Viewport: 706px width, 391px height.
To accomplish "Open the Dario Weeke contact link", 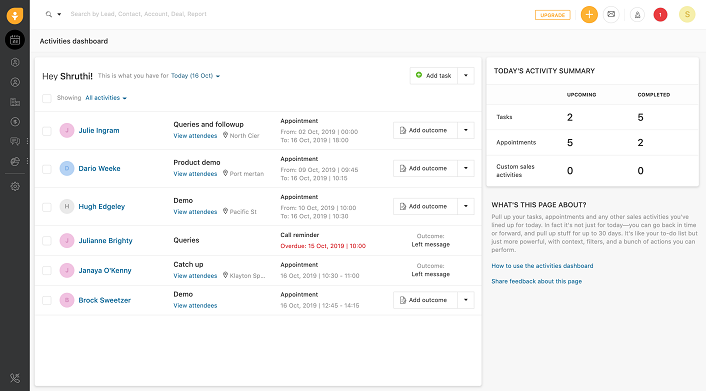I will pyautogui.click(x=100, y=168).
